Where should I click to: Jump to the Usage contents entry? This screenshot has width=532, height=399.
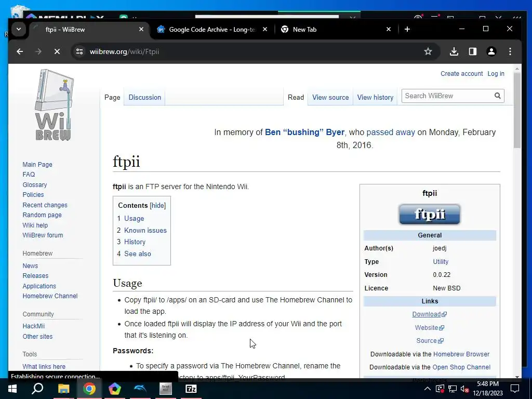[x=134, y=219]
